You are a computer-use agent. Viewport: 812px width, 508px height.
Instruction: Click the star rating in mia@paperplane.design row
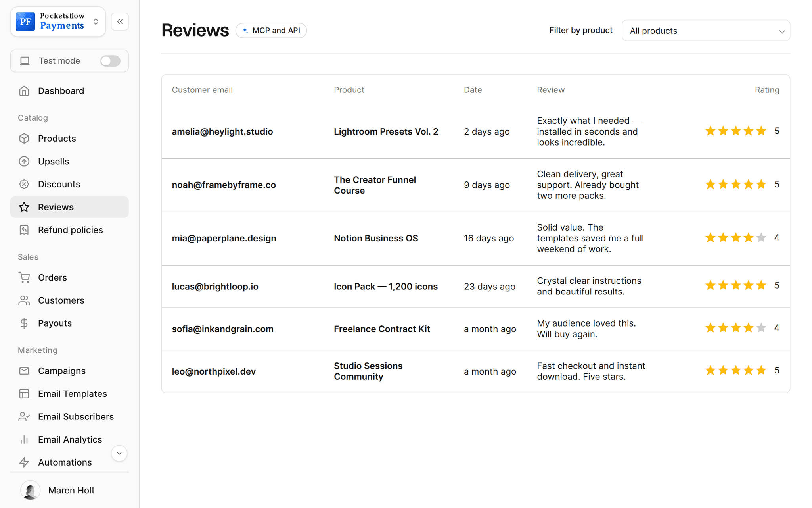click(735, 238)
